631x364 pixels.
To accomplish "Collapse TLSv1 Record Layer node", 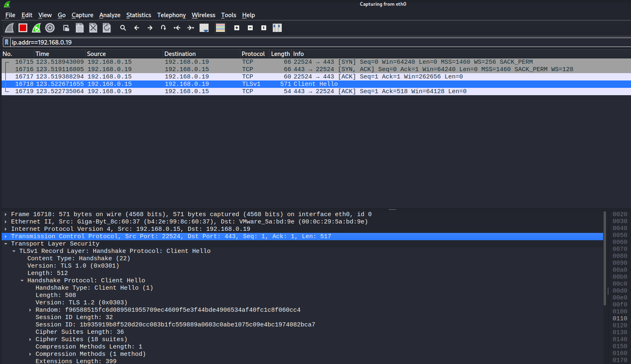I will coord(14,251).
